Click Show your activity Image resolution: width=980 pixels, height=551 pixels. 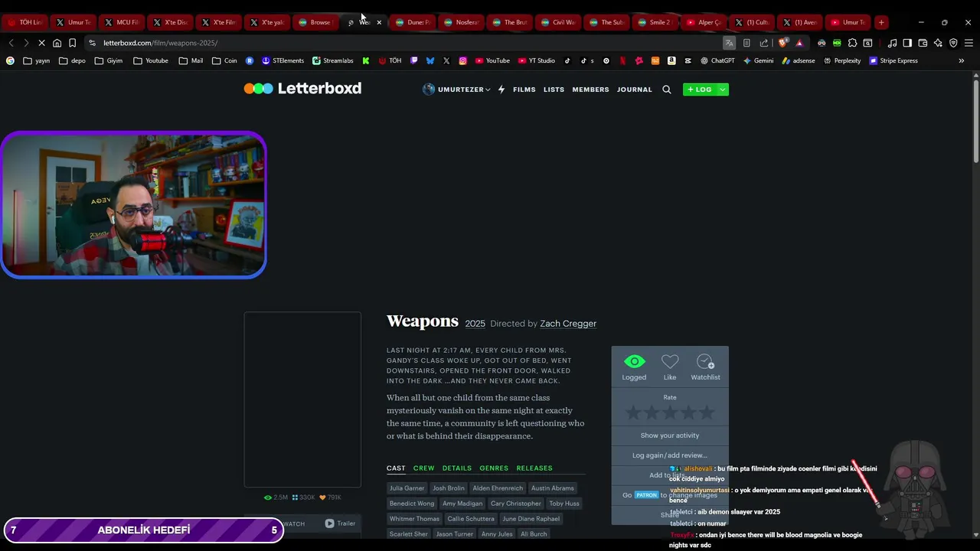click(670, 435)
